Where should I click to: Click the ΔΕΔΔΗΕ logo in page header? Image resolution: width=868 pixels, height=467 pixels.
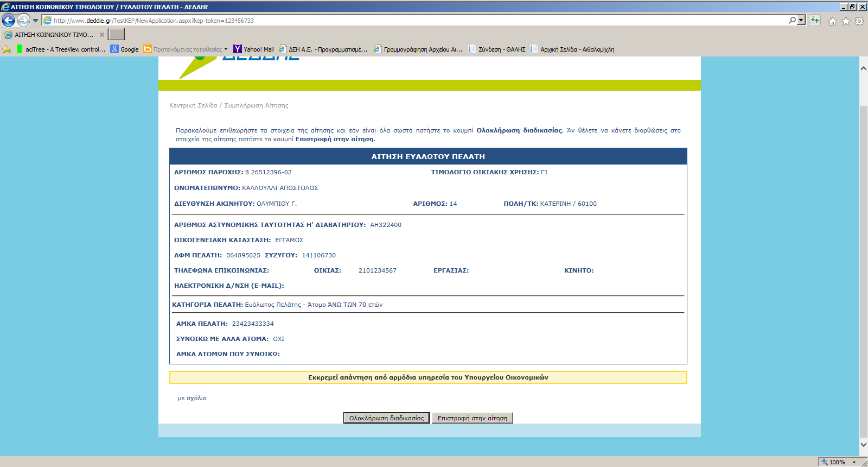coord(239,67)
